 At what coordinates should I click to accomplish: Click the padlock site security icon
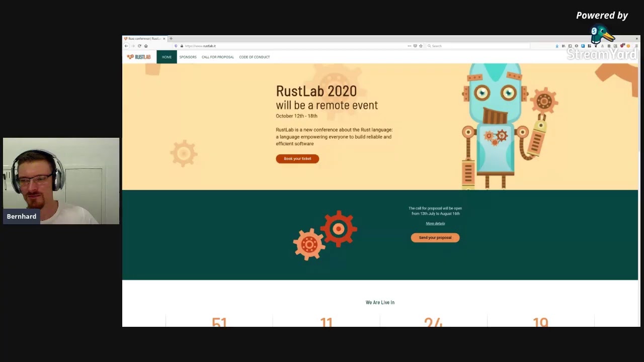pyautogui.click(x=182, y=46)
